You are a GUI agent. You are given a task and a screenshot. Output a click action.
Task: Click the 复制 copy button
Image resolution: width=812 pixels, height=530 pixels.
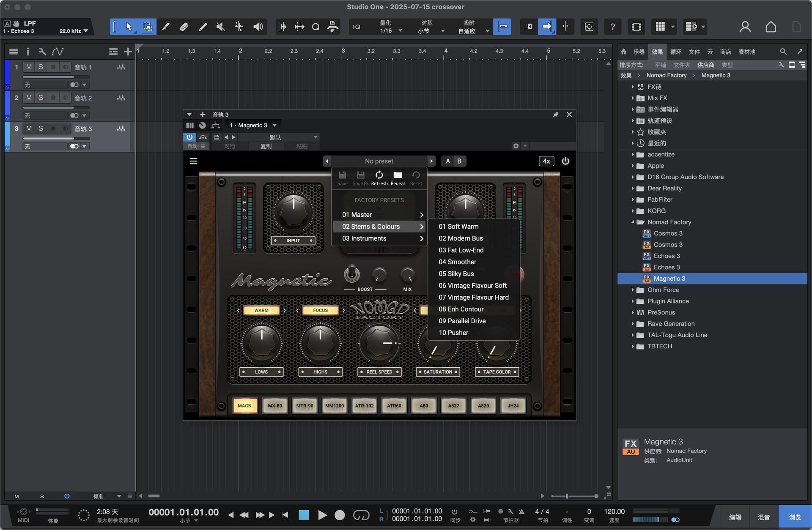(x=266, y=146)
